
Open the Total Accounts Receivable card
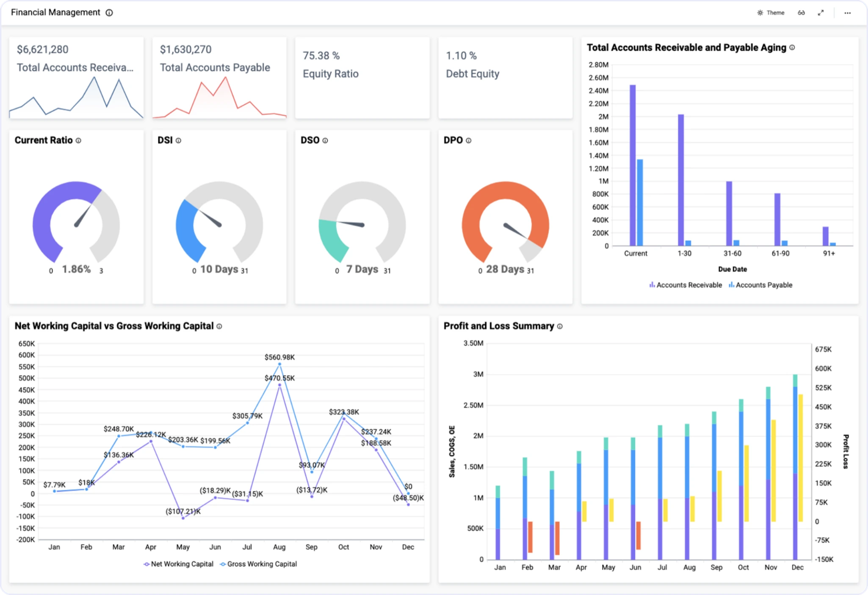pyautogui.click(x=77, y=78)
